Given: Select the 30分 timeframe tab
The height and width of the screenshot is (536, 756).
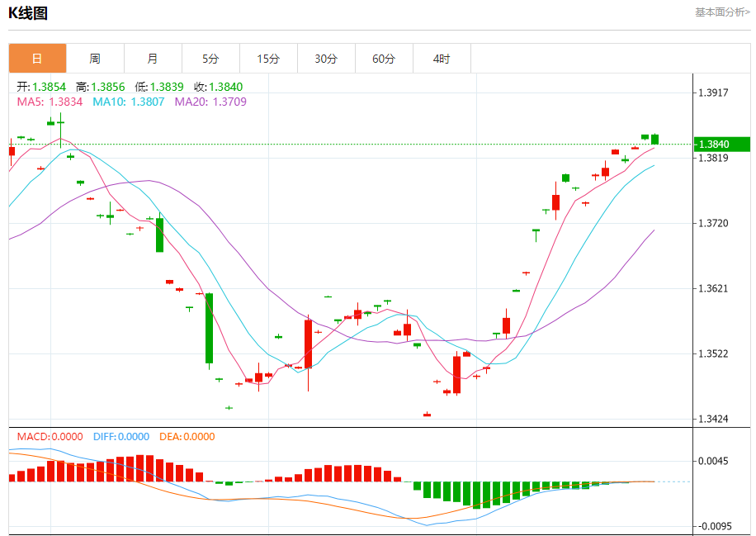Looking at the screenshot, I should click(326, 59).
